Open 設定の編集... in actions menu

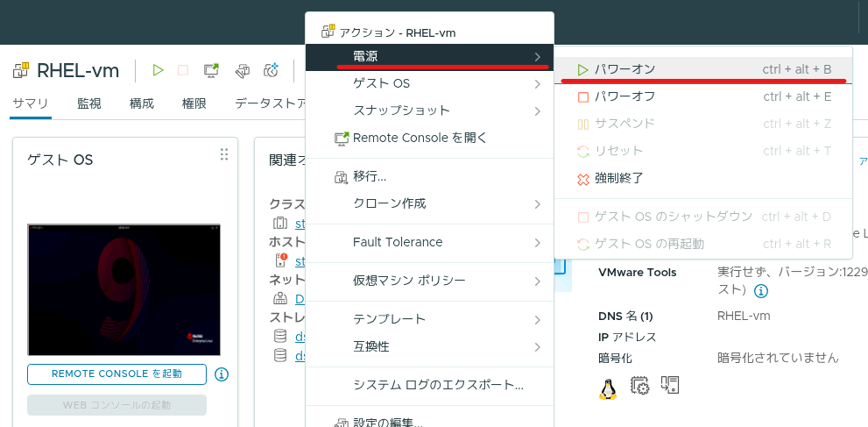coord(429,422)
